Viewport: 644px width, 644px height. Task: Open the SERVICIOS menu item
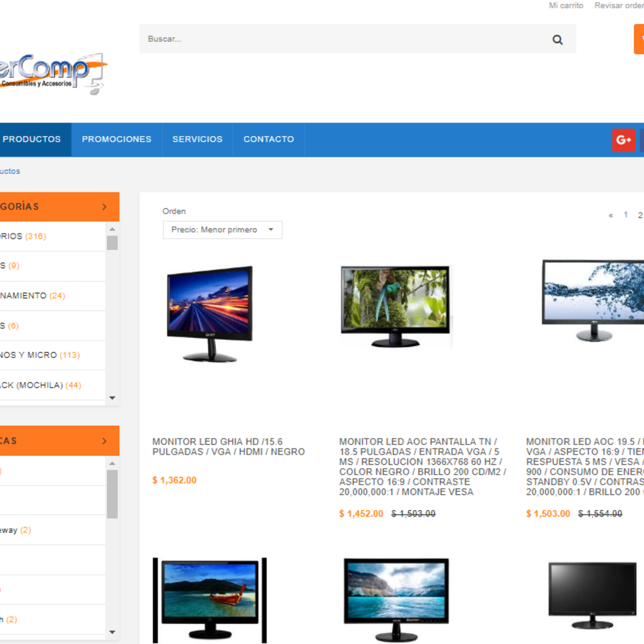click(198, 139)
